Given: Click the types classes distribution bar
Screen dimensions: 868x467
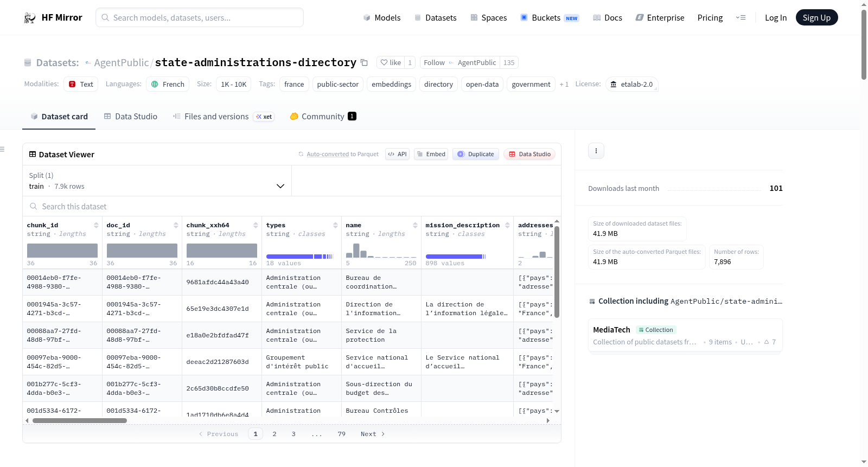Looking at the screenshot, I should point(299,257).
